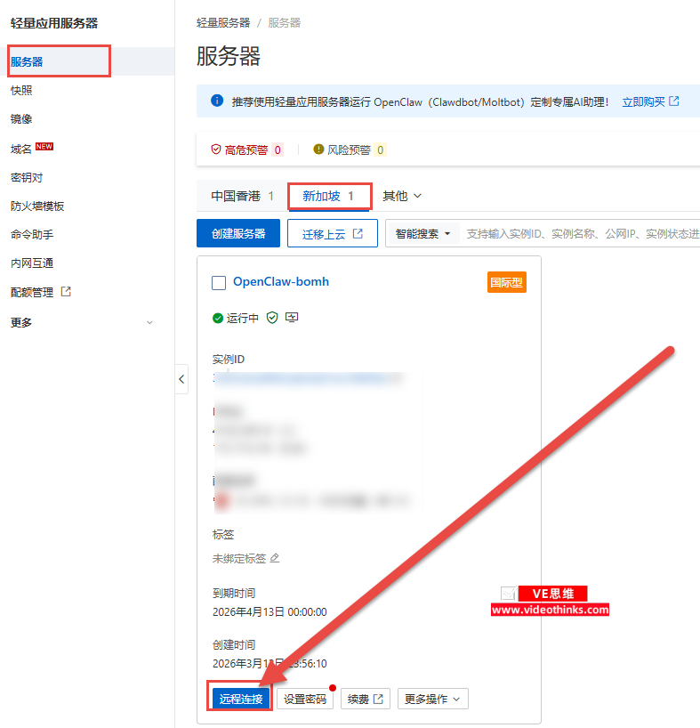700x728 pixels.
Task: Click expiry date 2026年4月13日 00:00:00
Action: click(270, 612)
